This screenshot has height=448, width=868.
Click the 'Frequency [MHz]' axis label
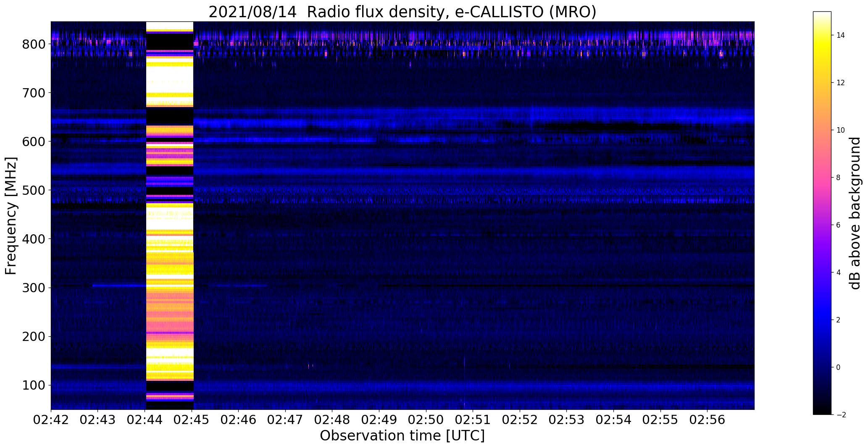(x=11, y=216)
